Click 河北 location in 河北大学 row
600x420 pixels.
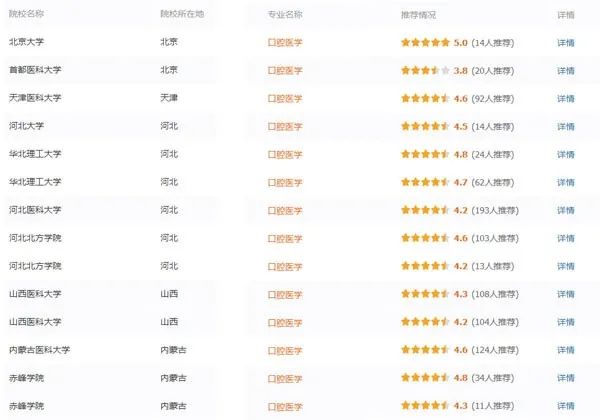tap(169, 126)
